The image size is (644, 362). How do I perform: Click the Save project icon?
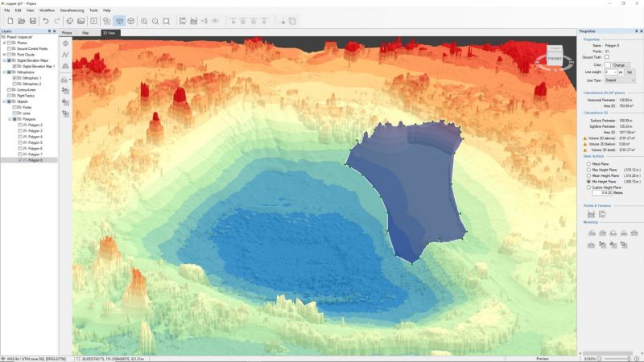coord(32,20)
